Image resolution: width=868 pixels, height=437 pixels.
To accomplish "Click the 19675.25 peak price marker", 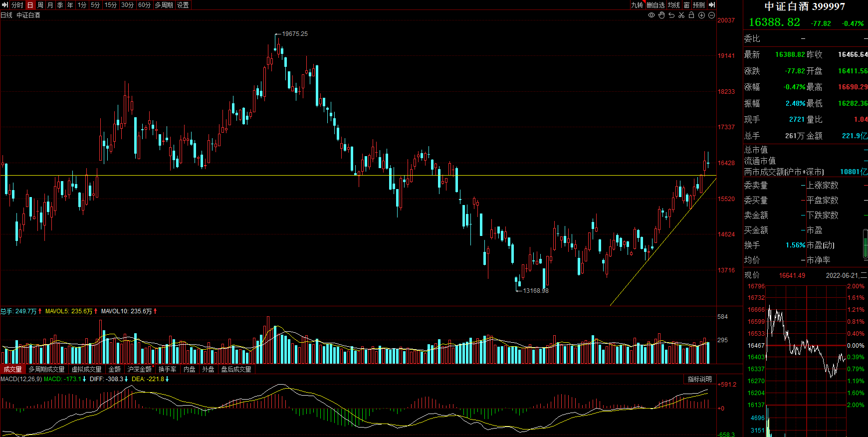I will [x=295, y=34].
